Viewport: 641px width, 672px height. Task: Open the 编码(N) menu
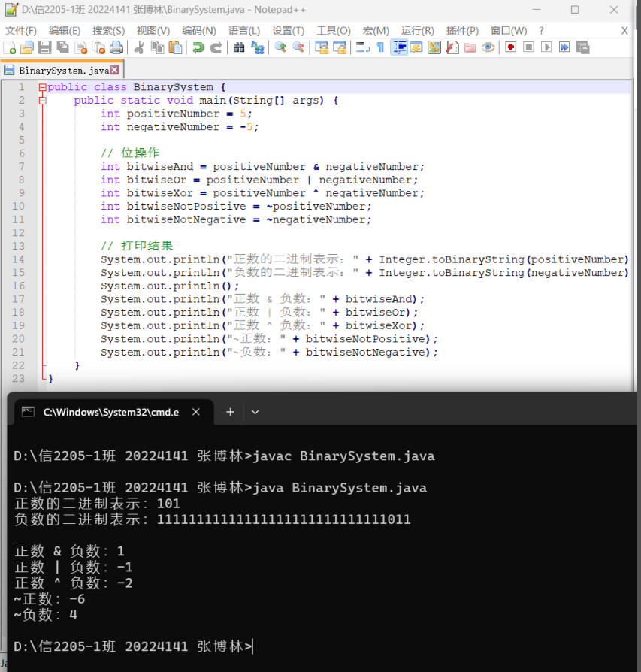click(x=199, y=31)
